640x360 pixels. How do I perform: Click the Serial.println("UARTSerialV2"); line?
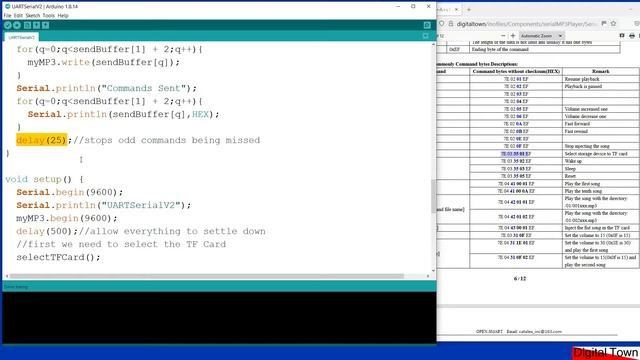point(104,205)
